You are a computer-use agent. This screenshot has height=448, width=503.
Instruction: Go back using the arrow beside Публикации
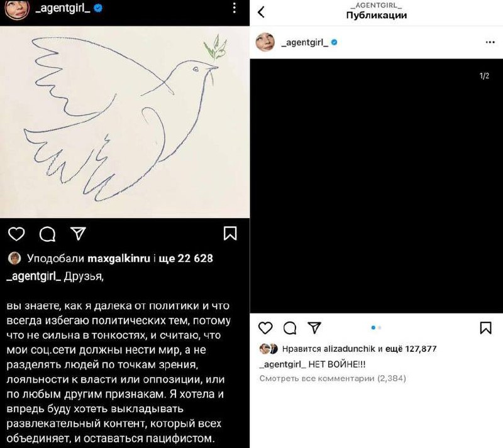[x=261, y=12]
